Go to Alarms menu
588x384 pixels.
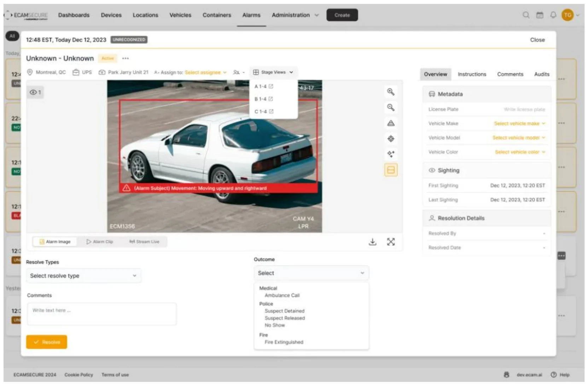(x=251, y=15)
